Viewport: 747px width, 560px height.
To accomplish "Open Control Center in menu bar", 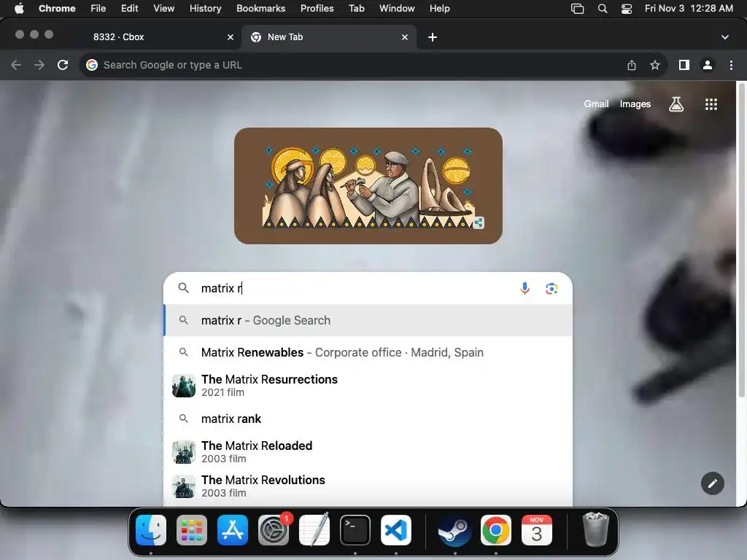I will [x=627, y=8].
